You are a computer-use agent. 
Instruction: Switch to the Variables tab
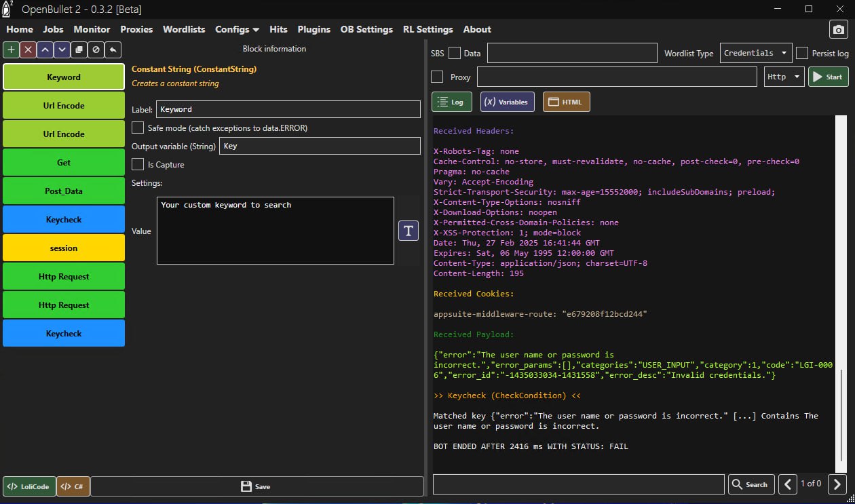508,102
